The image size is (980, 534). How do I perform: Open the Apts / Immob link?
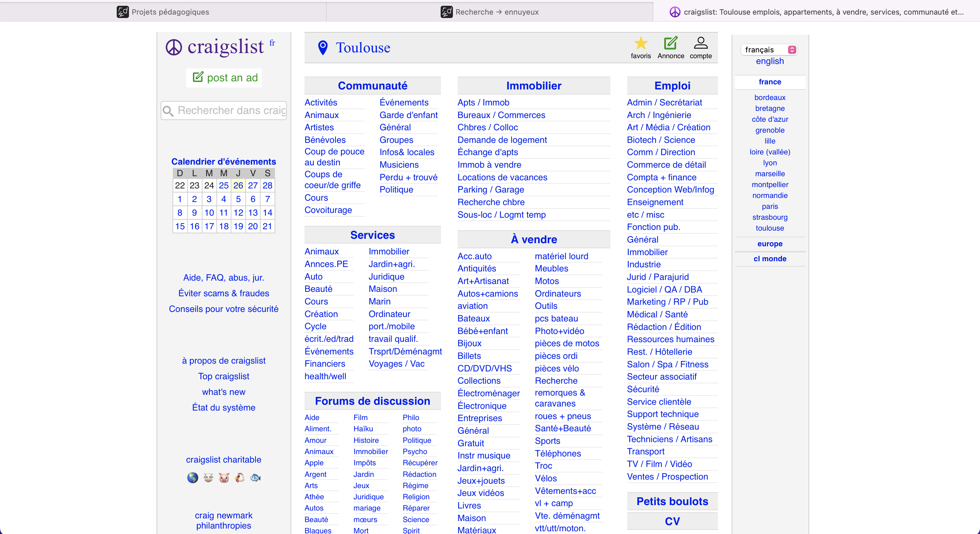click(x=483, y=102)
